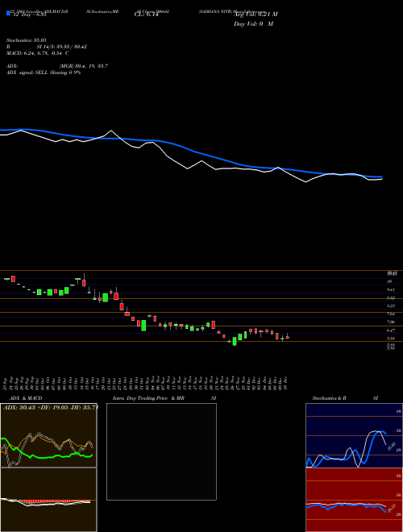Click the '(MGR) 30.4, 19, 35.7' values
Viewport: 403px width, 532px height.
click(x=84, y=66)
